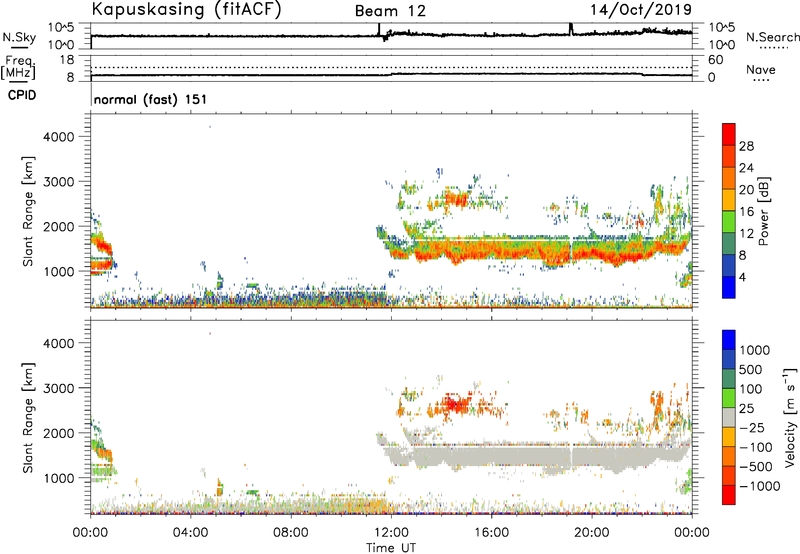This screenshot has height=554, width=800.
Task: Click the dotted Nave line in frequency panel
Action: point(391,67)
